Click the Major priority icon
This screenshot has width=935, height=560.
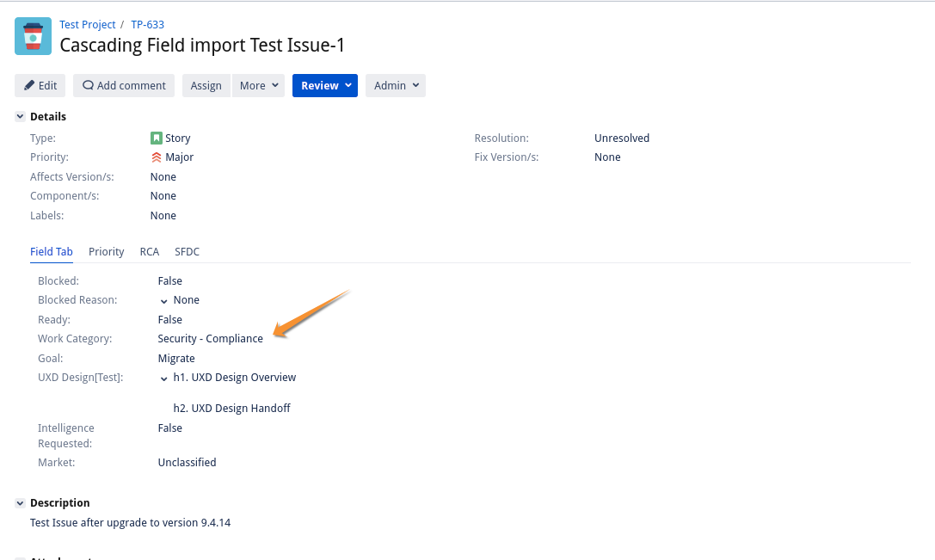point(157,157)
